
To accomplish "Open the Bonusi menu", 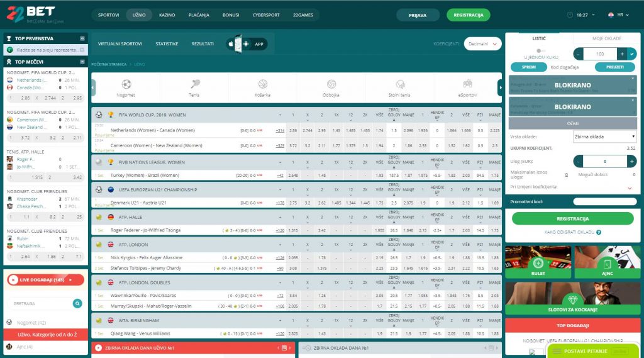I will click(231, 15).
